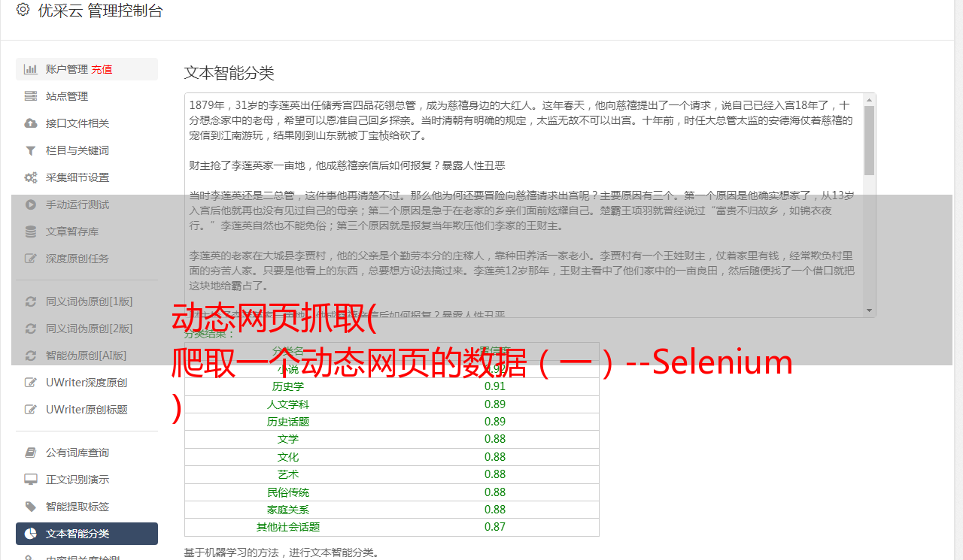This screenshot has width=963, height=560.
Task: Click the database icon for 文章暂存库
Action: [x=31, y=232]
